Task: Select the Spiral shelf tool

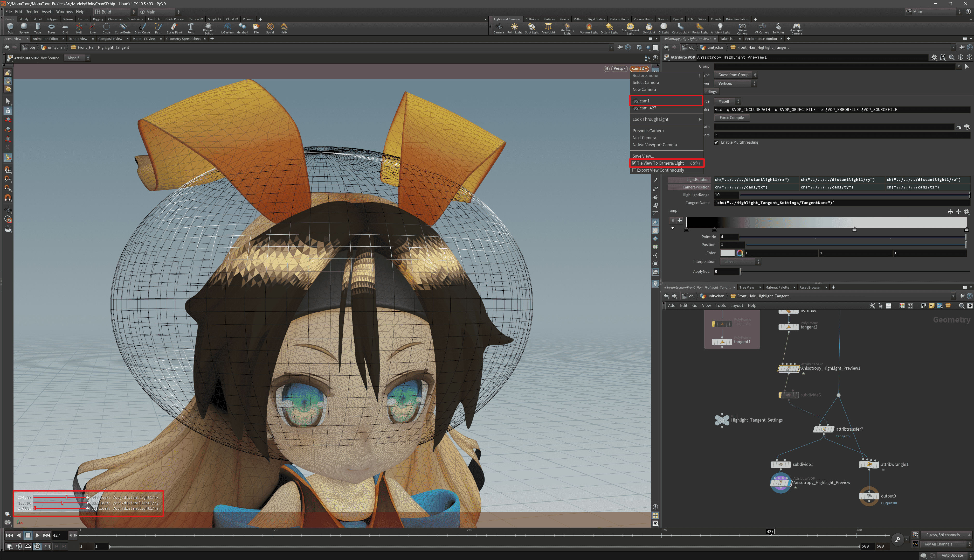Action: click(x=270, y=28)
